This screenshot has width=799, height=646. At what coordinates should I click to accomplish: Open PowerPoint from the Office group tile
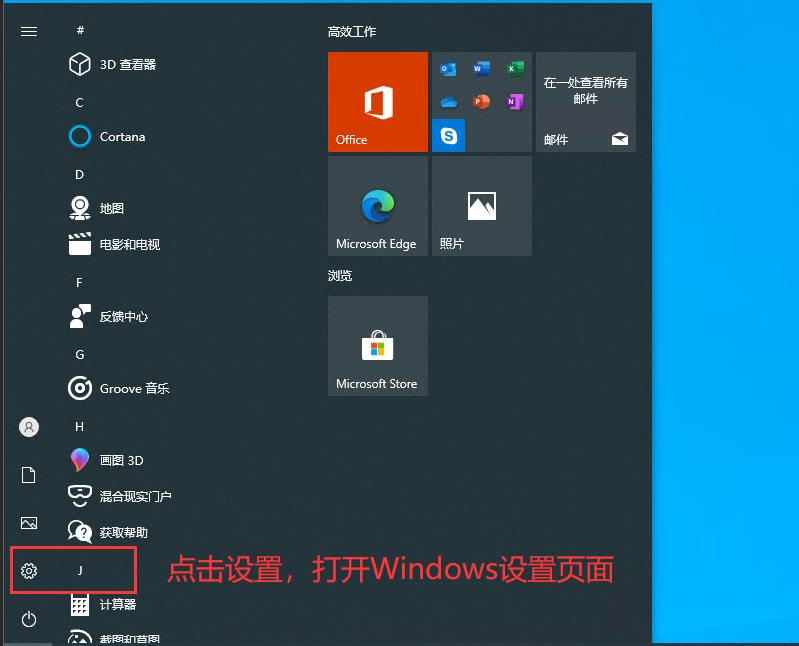click(x=481, y=102)
